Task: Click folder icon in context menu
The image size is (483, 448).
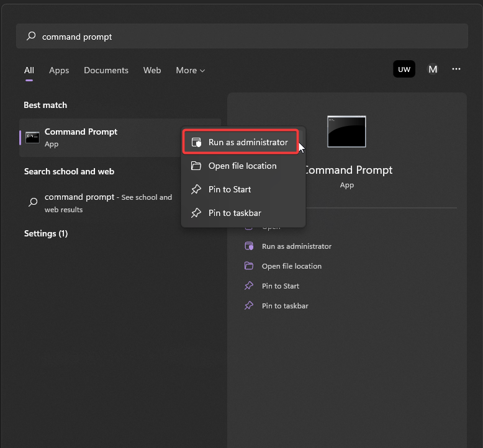Action: [196, 166]
